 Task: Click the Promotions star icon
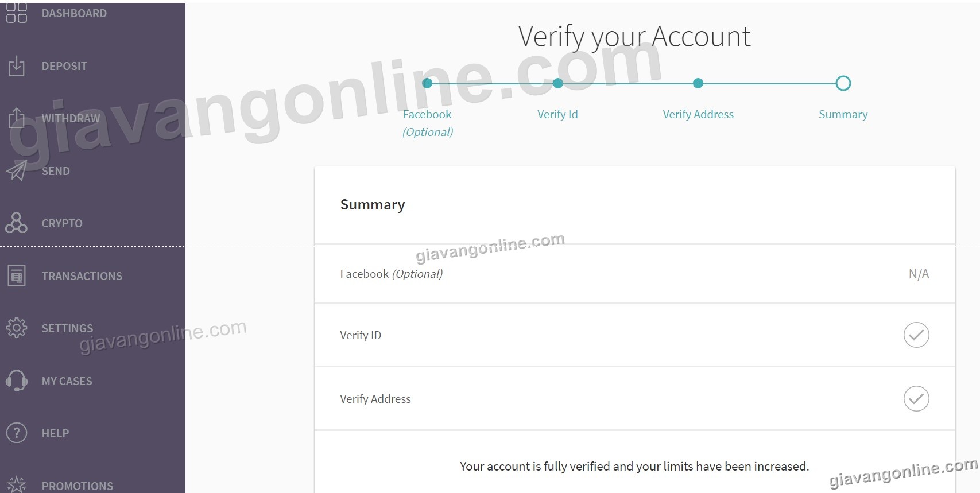pyautogui.click(x=17, y=485)
